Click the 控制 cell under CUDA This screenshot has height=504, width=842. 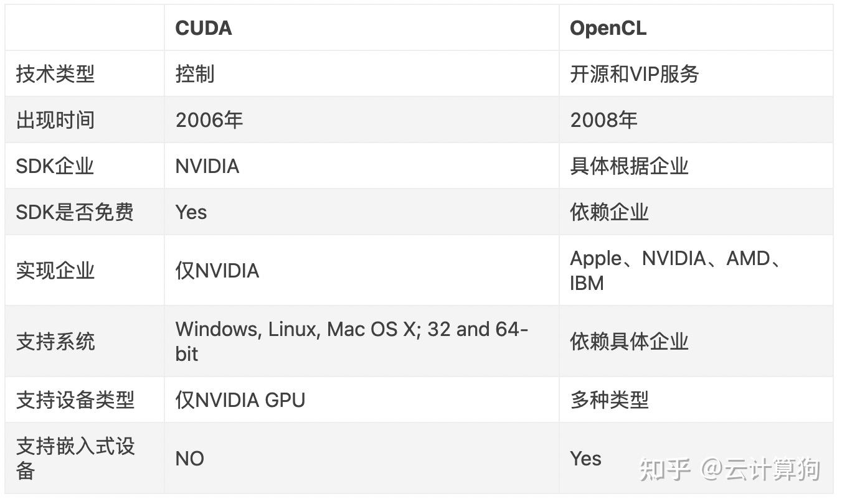click(195, 74)
